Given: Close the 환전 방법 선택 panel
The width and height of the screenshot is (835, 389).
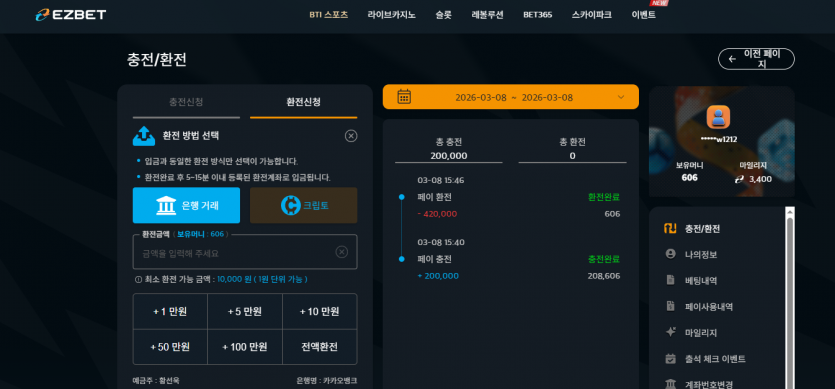Looking at the screenshot, I should pos(351,136).
